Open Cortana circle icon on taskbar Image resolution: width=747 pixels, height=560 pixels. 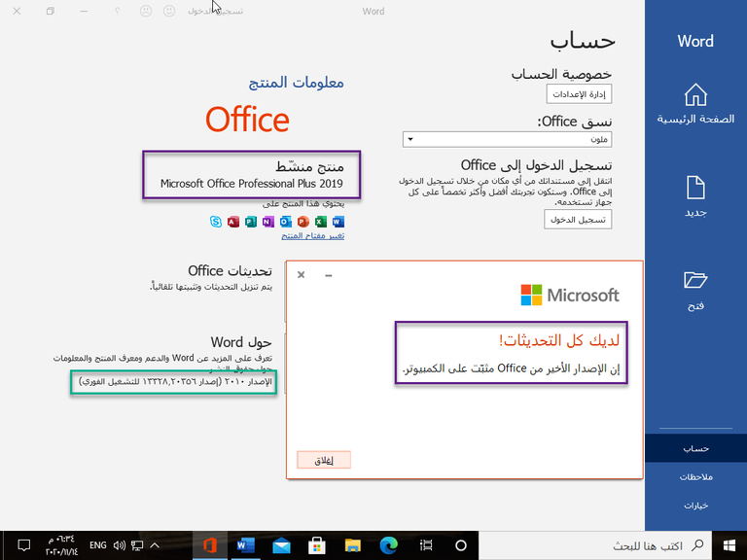pyautogui.click(x=461, y=545)
